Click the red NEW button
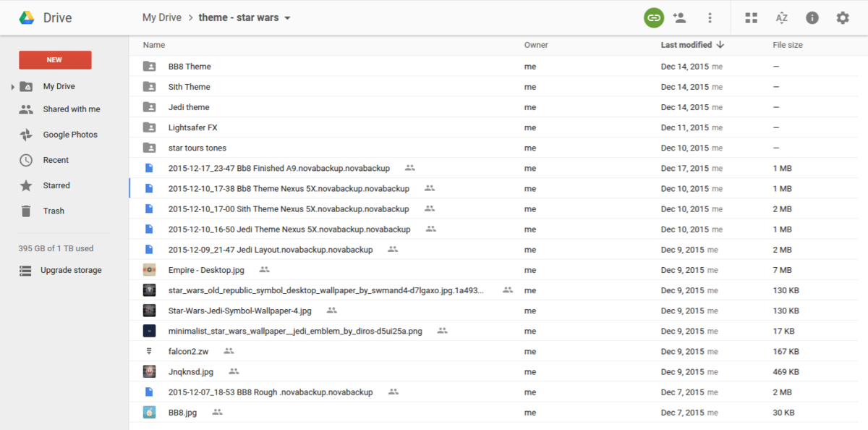 click(x=54, y=60)
